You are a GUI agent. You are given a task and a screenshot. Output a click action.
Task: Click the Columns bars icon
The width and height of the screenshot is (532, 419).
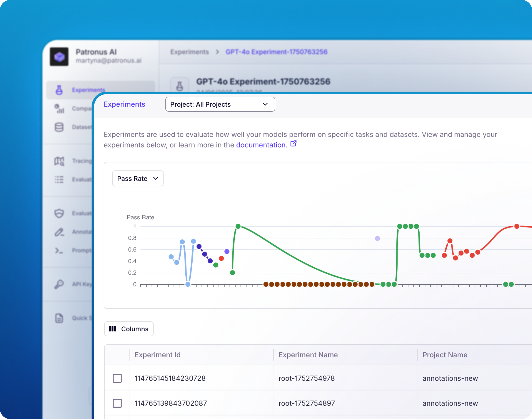(x=112, y=329)
